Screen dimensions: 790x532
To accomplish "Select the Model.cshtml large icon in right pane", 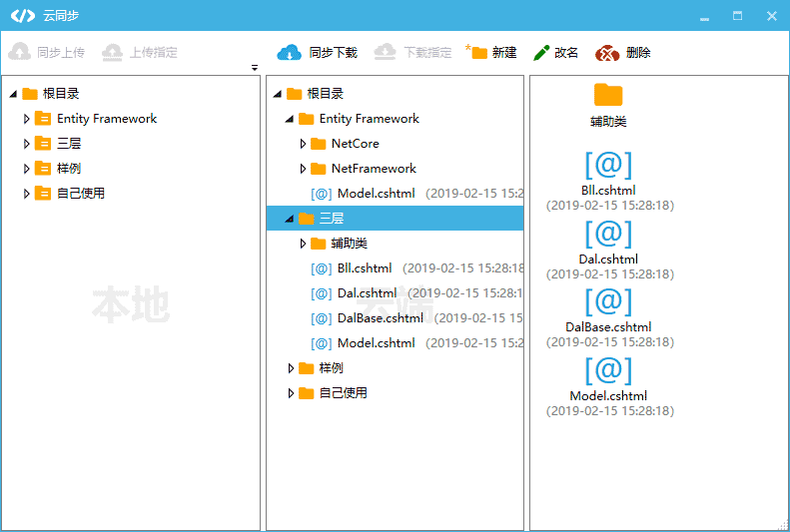I will tap(608, 370).
